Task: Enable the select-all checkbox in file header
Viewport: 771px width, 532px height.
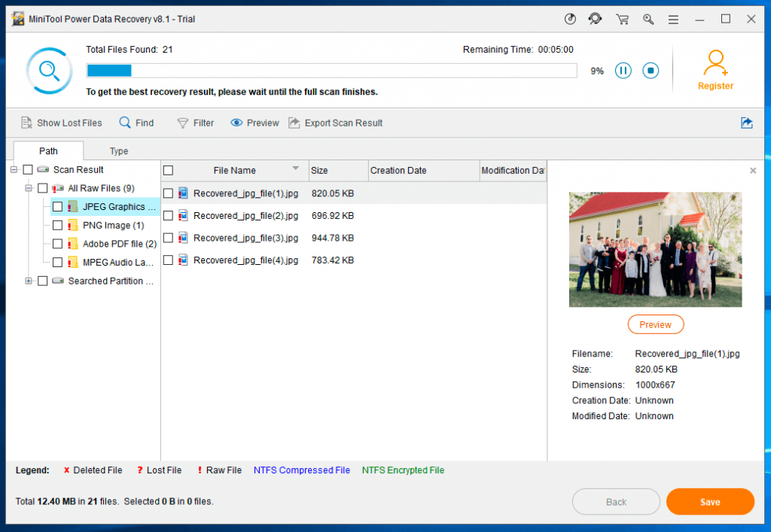Action: (169, 170)
